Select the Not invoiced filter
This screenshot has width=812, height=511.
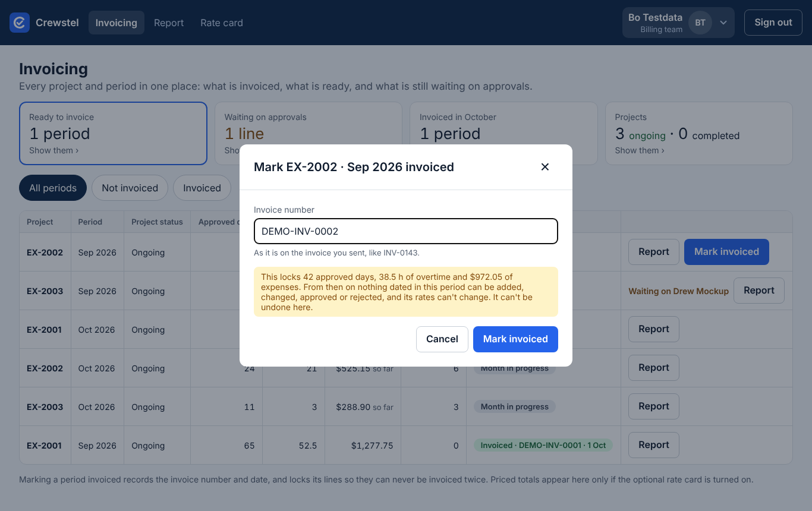[x=130, y=188]
